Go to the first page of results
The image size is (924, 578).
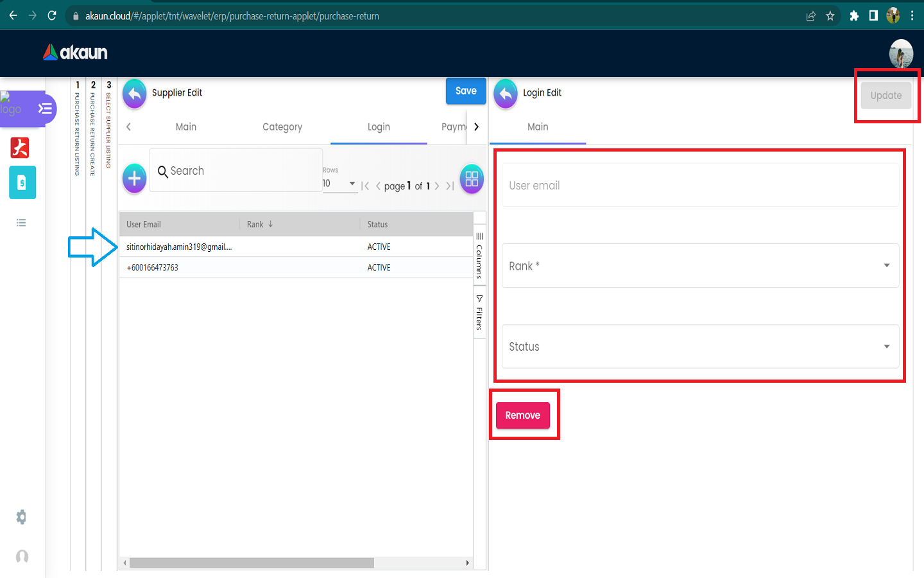point(365,186)
